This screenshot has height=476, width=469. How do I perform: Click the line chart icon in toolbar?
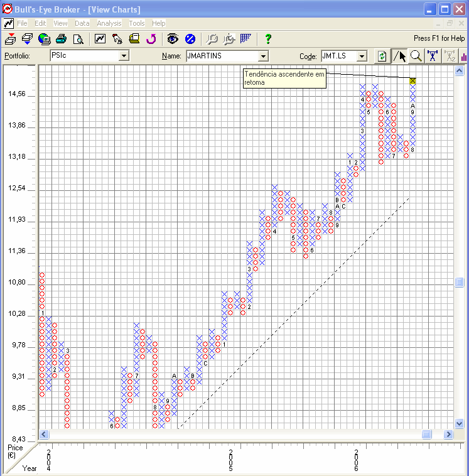pos(100,38)
